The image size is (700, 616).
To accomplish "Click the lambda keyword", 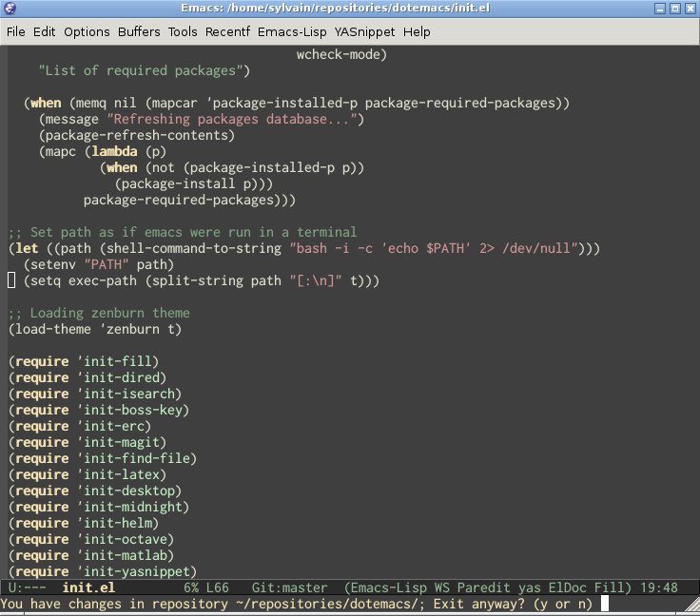I will pyautogui.click(x=114, y=152).
